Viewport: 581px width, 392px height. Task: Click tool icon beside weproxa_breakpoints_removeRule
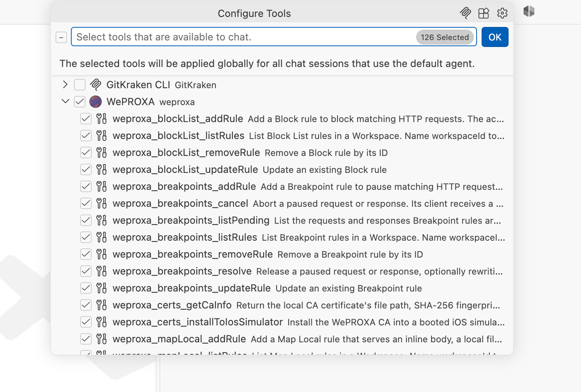101,254
